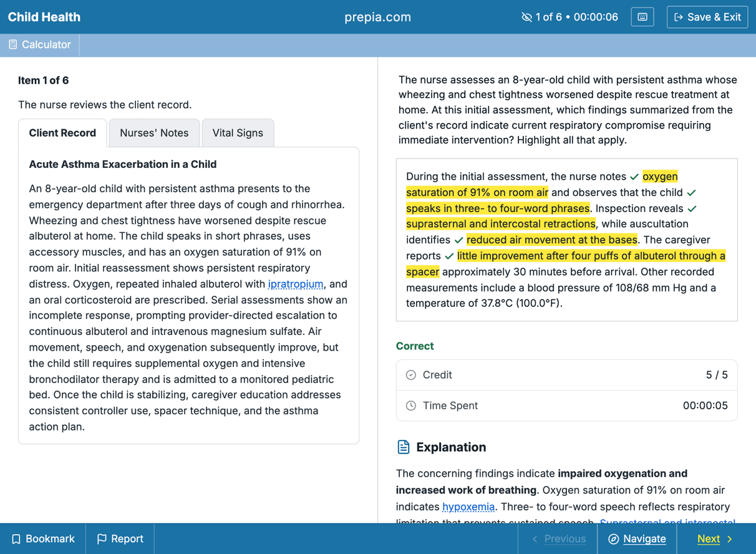Click the 'temperature of 37.8°C (100.0°F)' text

coord(484,303)
